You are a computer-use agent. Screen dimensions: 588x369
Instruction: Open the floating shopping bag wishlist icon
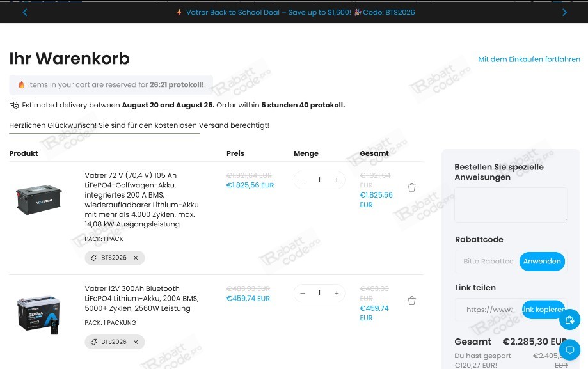(x=569, y=320)
